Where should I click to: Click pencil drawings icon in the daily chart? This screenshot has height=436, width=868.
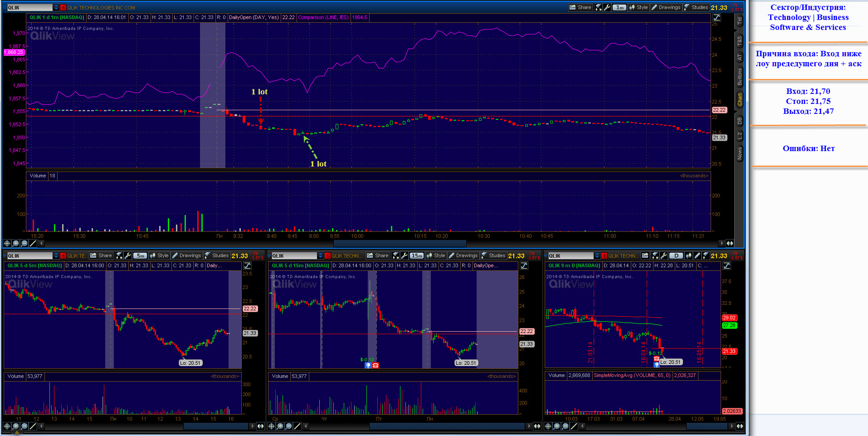pos(697,255)
